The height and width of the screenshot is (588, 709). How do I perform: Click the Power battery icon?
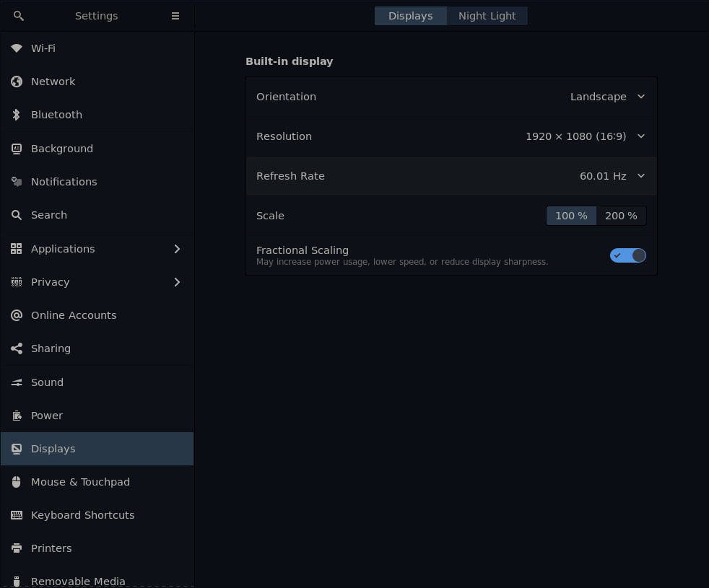[17, 416]
